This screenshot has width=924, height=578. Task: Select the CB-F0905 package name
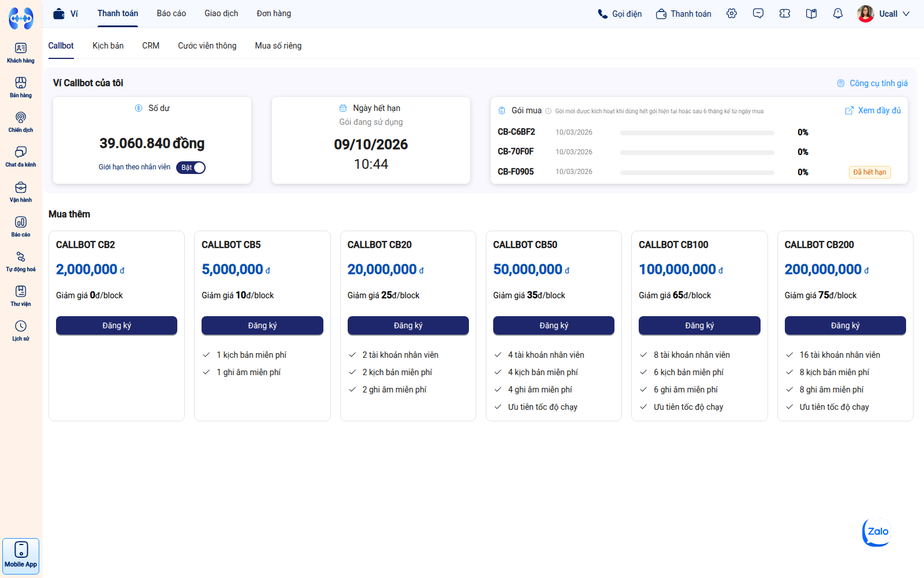coord(516,172)
